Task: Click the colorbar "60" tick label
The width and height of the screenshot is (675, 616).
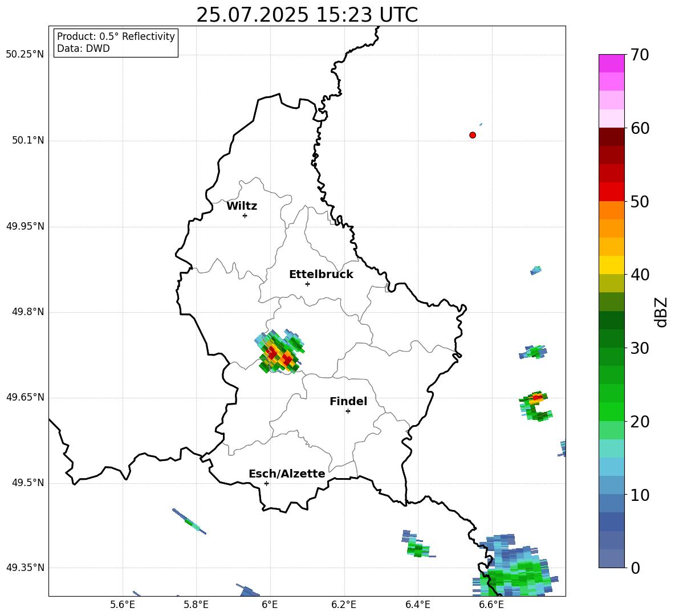Action: pos(640,128)
